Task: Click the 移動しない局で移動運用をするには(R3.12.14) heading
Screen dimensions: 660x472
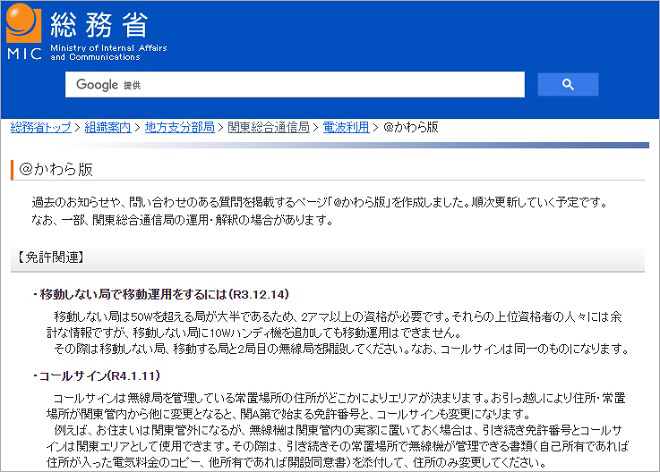Action: 162,294
